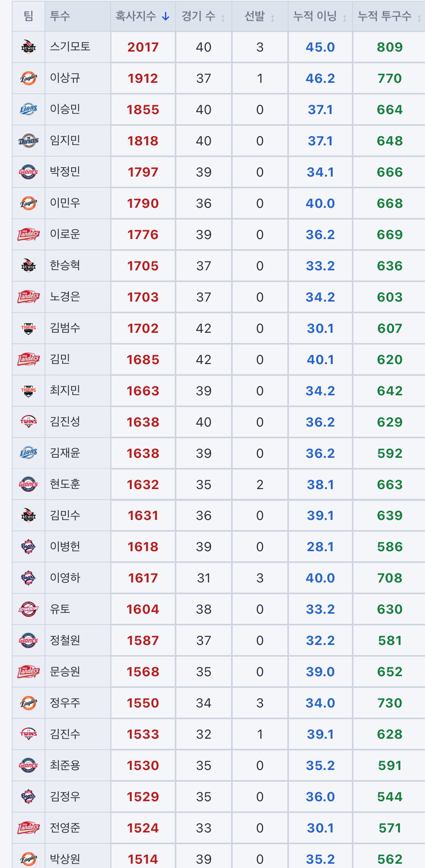Click the Twins logo beside 김진성

point(29,422)
